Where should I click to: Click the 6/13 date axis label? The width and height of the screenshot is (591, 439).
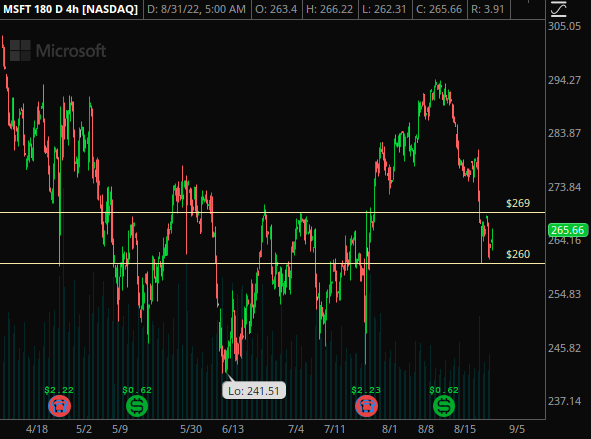click(233, 429)
